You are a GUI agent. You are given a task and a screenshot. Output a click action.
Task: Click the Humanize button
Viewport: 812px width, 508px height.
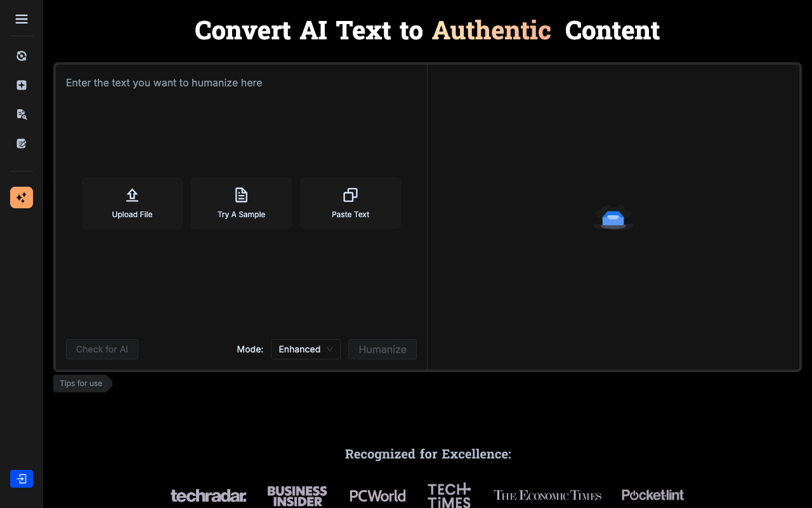coord(383,349)
